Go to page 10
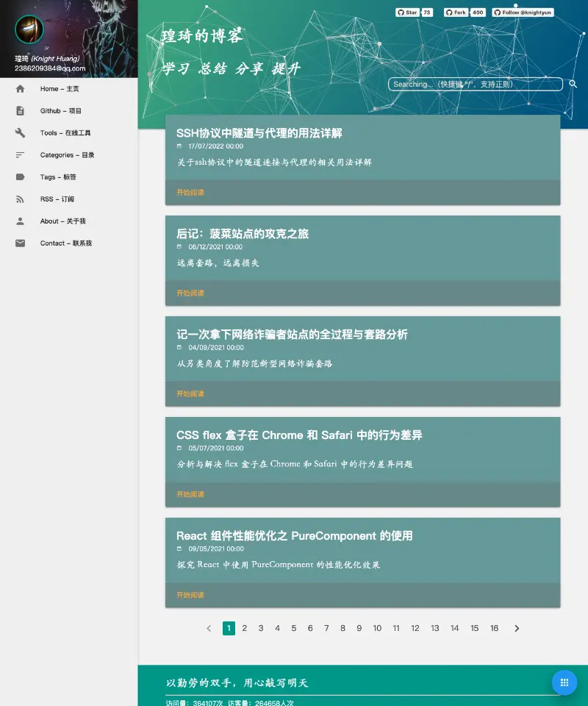The width and height of the screenshot is (588, 706). point(377,628)
